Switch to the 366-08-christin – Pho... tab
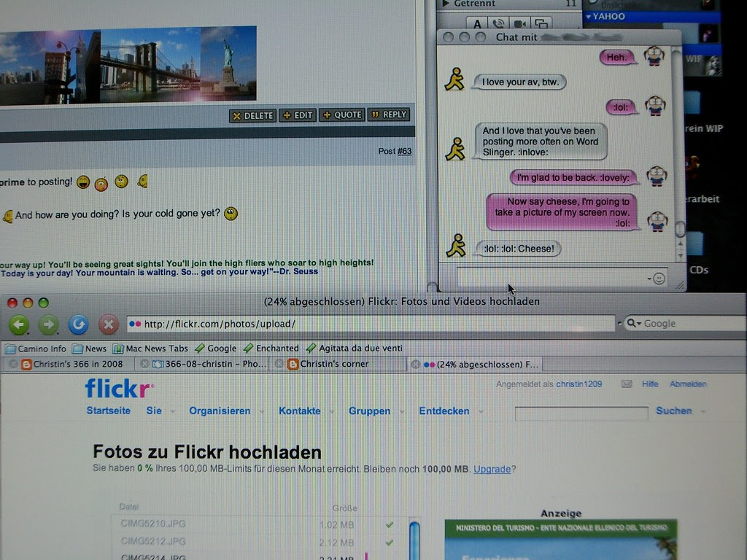The width and height of the screenshot is (747, 560). click(x=203, y=364)
